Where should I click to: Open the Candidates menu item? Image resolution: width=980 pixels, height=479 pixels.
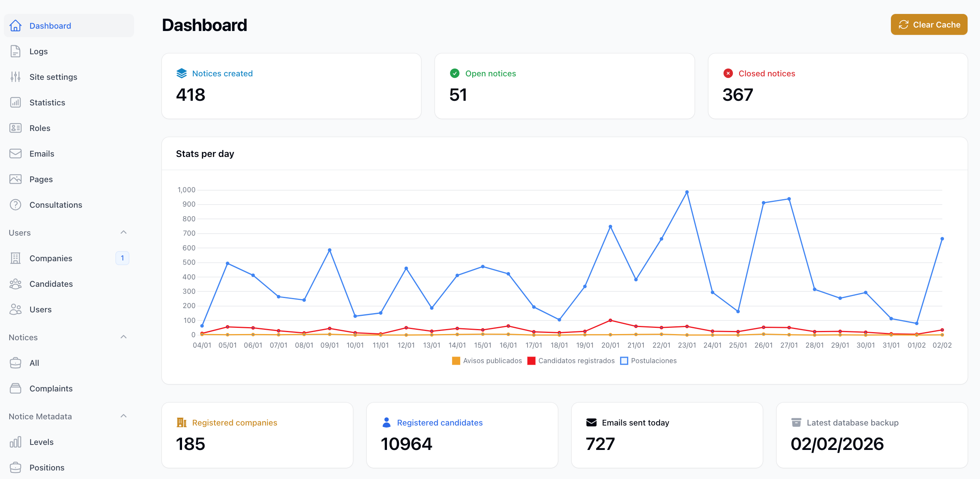(51, 284)
